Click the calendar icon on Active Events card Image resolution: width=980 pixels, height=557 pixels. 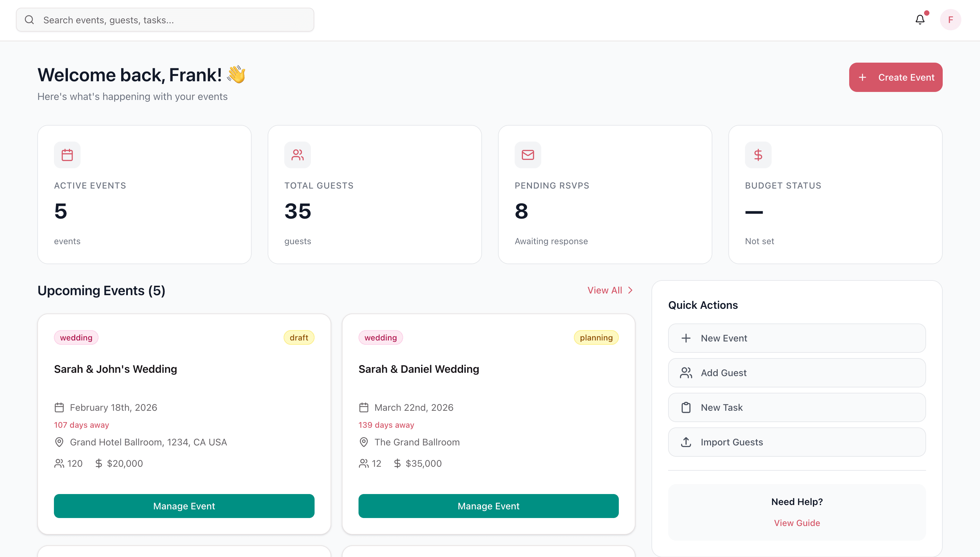tap(67, 155)
